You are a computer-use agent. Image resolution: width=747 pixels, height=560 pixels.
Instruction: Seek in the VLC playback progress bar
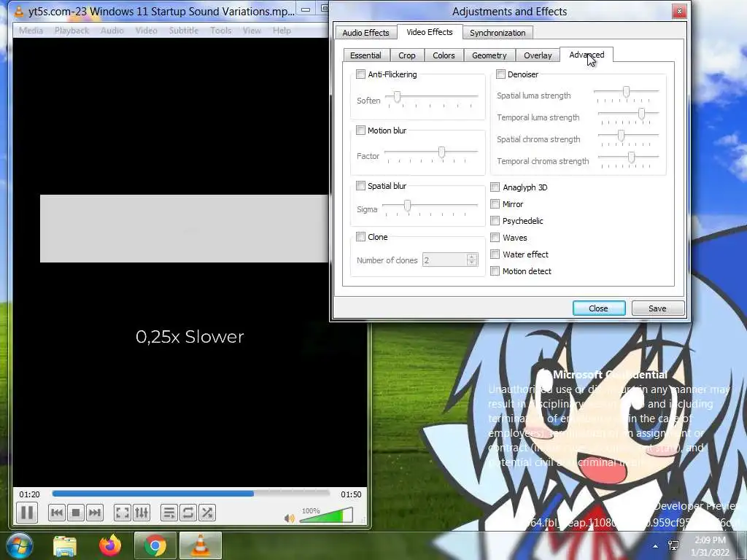[190, 494]
